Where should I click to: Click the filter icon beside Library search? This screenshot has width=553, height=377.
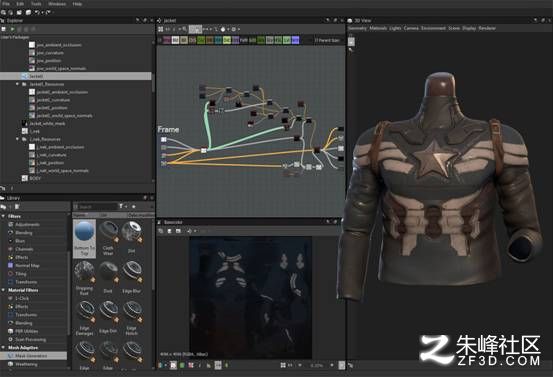coord(121,207)
